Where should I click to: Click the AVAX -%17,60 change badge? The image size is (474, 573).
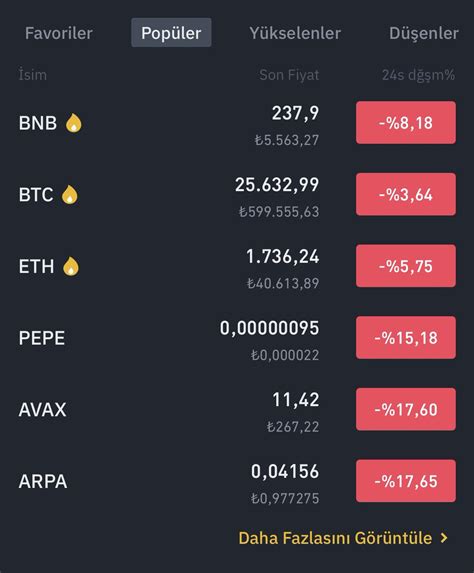(x=406, y=409)
